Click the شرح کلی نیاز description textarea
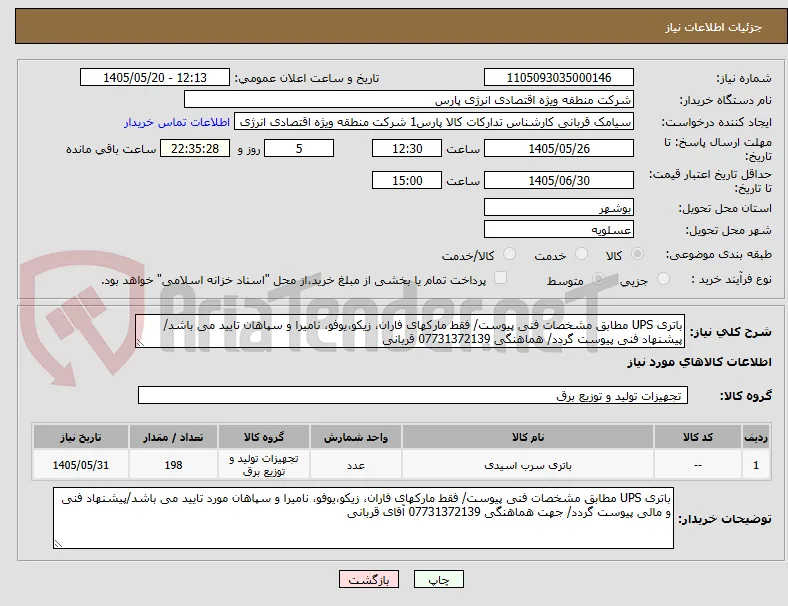Screen dimensions: 788x606 [x=410, y=332]
